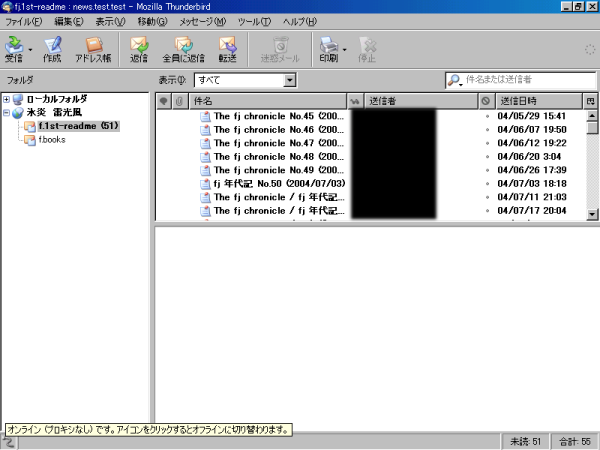Open the 表示 view filter combo box
The image size is (600, 450).
point(245,80)
